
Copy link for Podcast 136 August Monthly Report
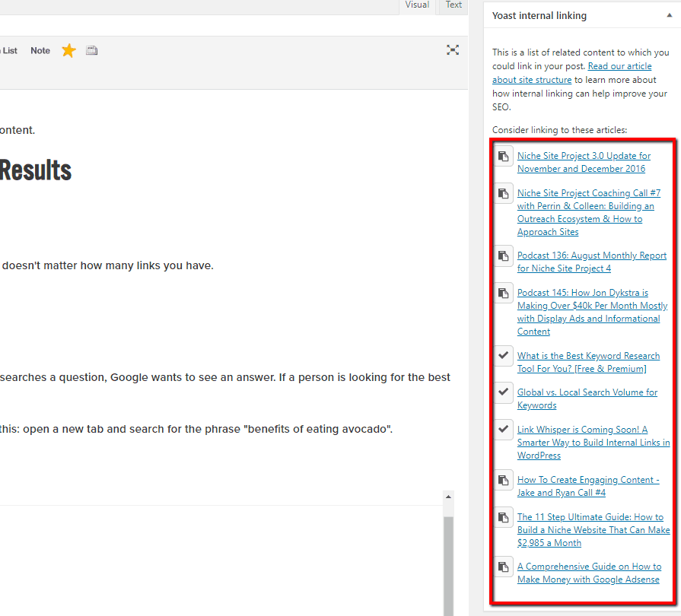pyautogui.click(x=504, y=256)
